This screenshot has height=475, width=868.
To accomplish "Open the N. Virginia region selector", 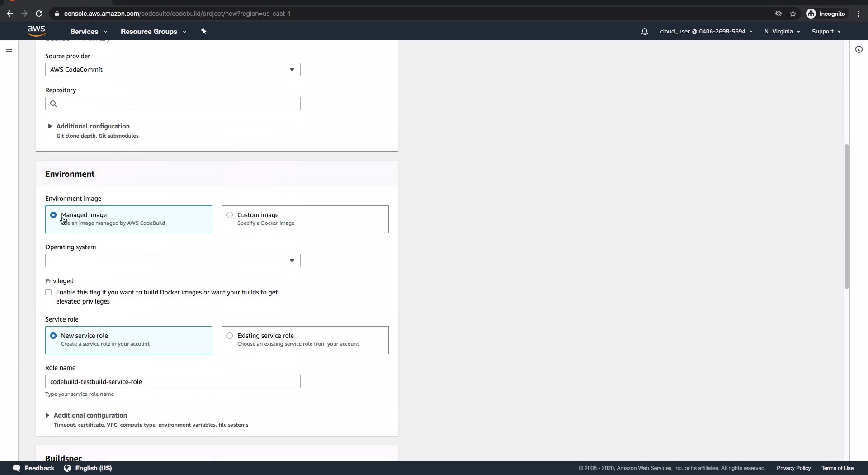I will [782, 32].
